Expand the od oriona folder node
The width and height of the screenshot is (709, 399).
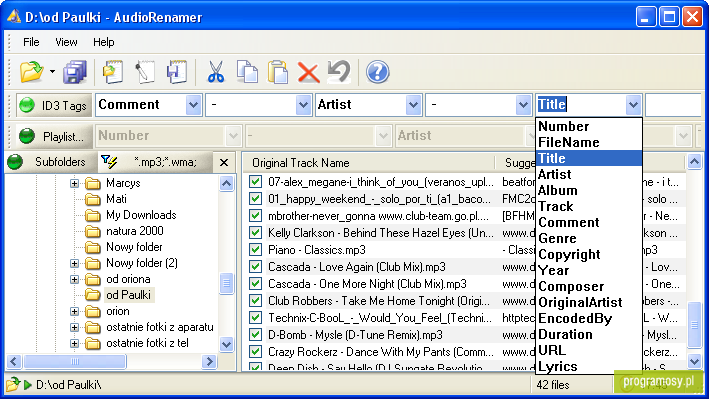pyautogui.click(x=74, y=280)
